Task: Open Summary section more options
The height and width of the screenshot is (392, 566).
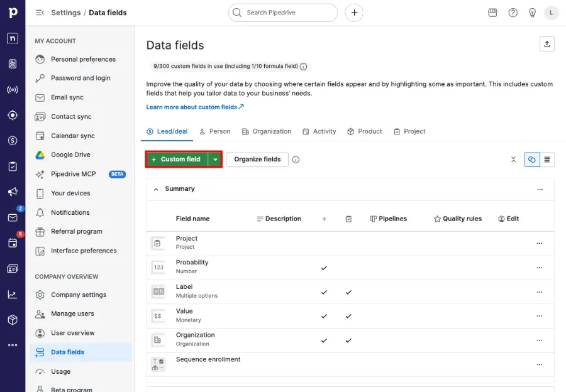Action: tap(540, 189)
